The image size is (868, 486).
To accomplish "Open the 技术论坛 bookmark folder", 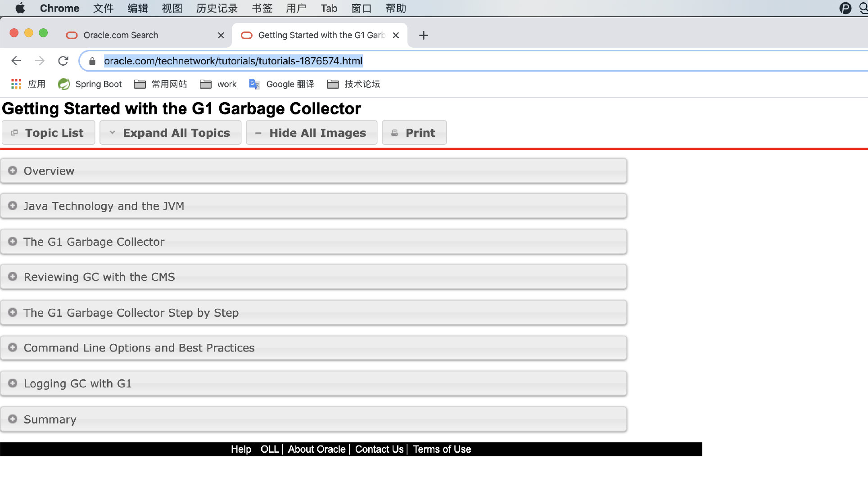I will [x=353, y=84].
